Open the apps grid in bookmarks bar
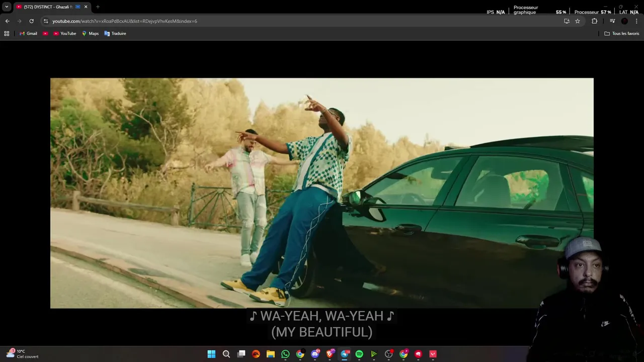The height and width of the screenshot is (362, 644). pos(7,34)
